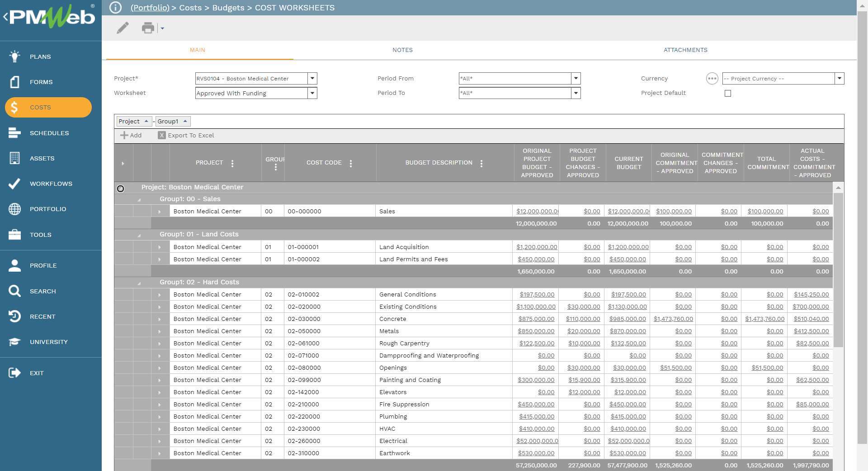Click Export To Excel
Screen dimensions: 868x471
[x=186, y=135]
